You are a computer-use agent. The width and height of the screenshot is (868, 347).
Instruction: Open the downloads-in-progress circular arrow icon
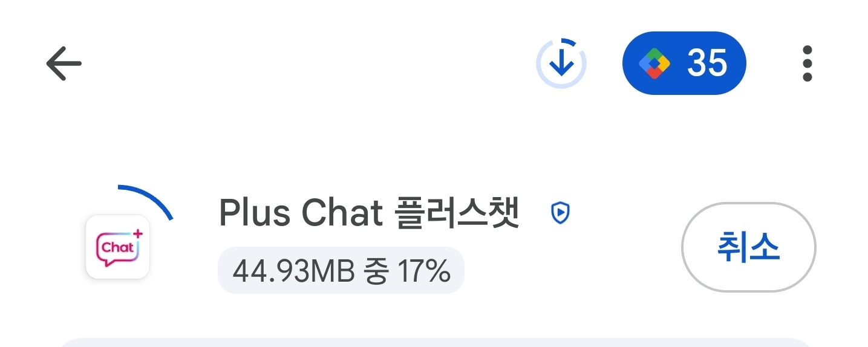click(561, 63)
